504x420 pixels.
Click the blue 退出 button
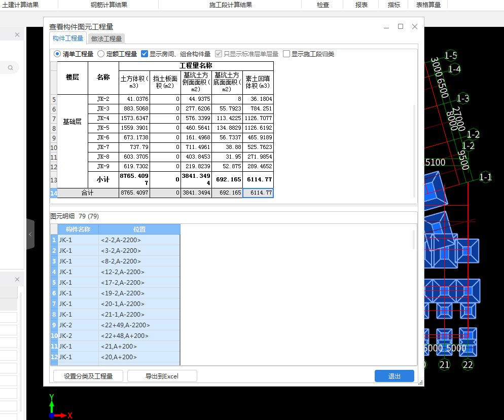tap(394, 376)
